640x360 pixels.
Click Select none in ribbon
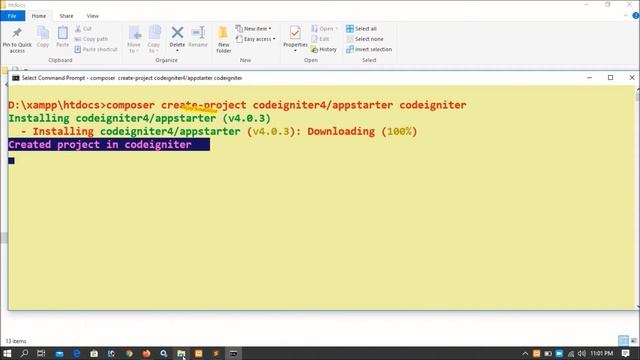tap(364, 39)
